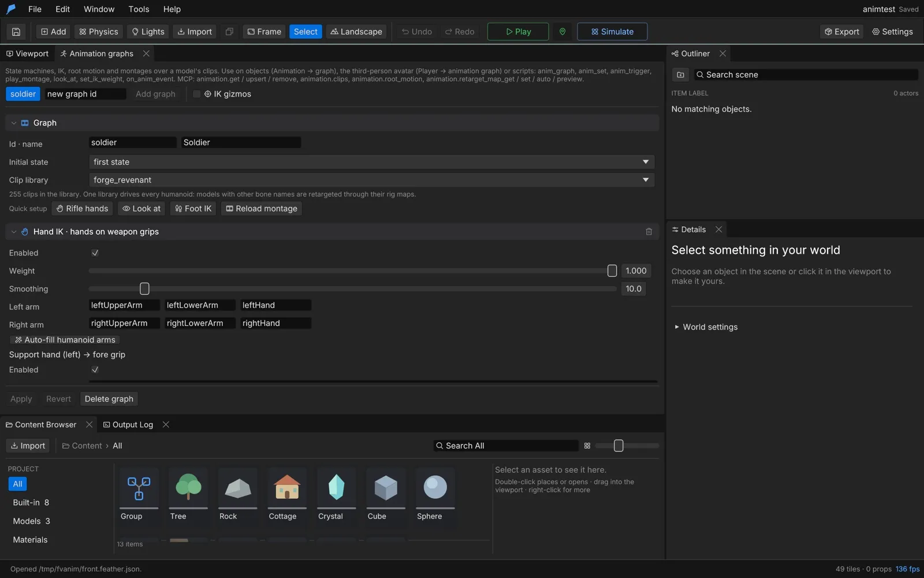The width and height of the screenshot is (924, 578).
Task: Click the new graph id input field
Action: click(x=85, y=94)
